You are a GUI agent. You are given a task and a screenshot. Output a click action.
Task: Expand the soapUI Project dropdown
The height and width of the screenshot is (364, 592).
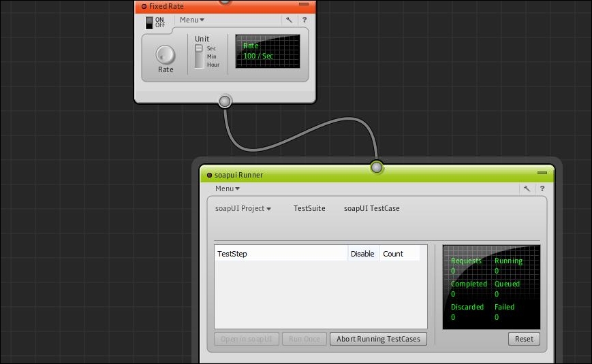pos(243,209)
